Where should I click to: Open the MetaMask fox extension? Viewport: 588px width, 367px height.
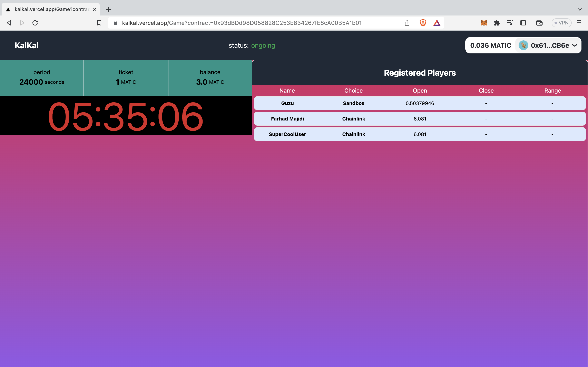click(x=483, y=23)
